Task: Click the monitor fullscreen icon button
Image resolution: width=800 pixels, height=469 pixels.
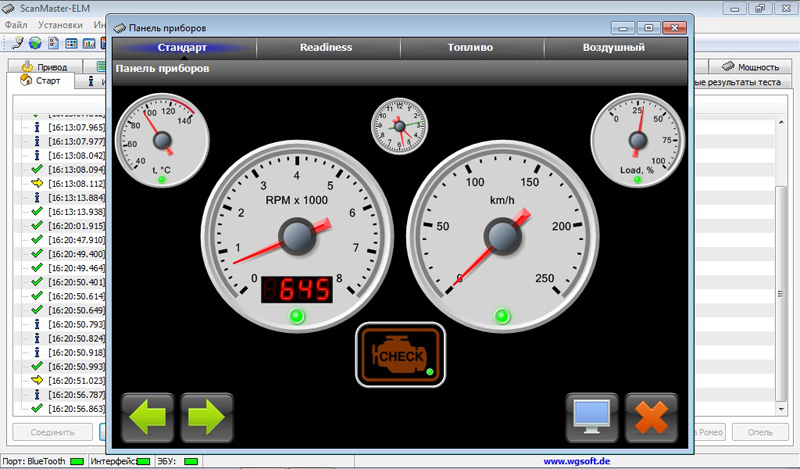Action: pos(592,417)
